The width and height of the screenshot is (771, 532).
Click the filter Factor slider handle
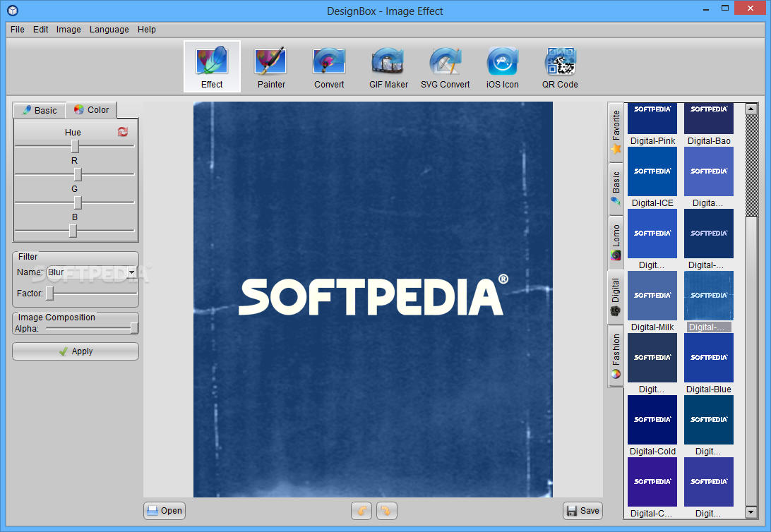coord(49,294)
